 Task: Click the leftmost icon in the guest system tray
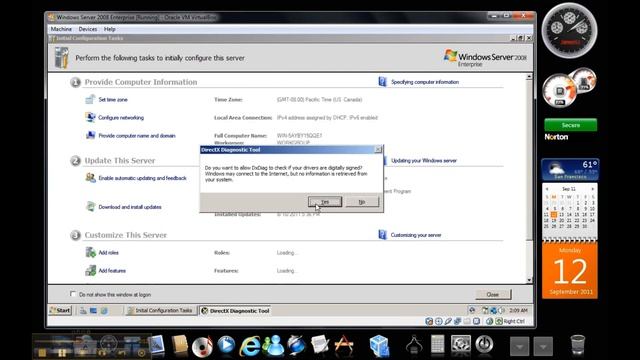(472, 310)
